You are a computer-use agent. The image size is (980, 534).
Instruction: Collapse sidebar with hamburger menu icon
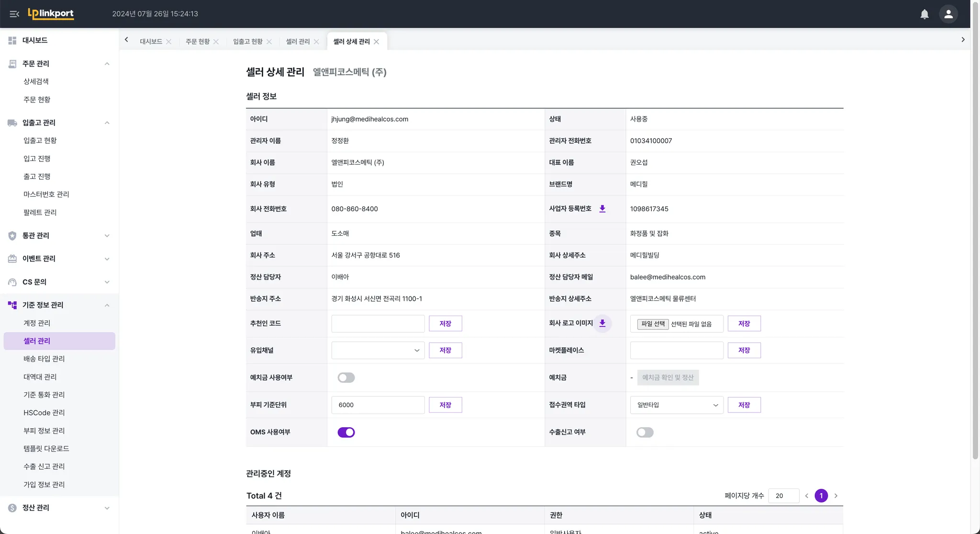14,14
